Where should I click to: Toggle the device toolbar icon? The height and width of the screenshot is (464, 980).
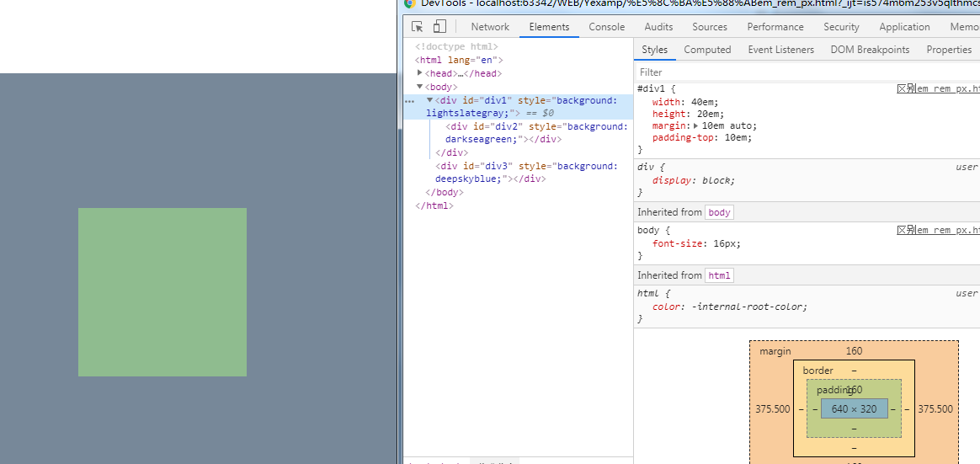pos(440,26)
